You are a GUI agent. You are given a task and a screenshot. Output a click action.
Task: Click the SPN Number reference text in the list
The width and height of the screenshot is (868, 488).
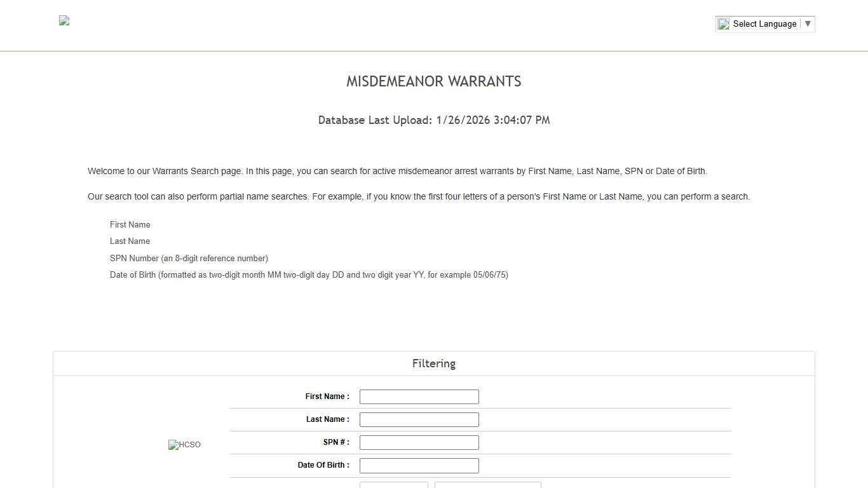189,258
